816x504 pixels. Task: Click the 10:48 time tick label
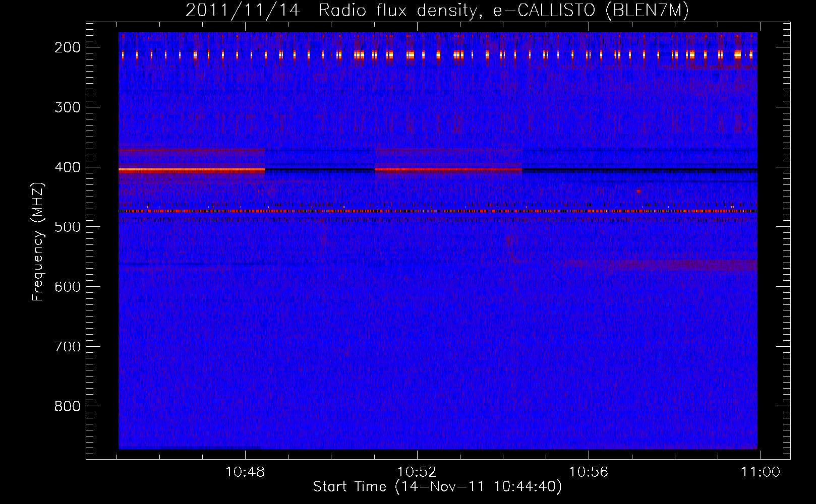pyautogui.click(x=245, y=472)
